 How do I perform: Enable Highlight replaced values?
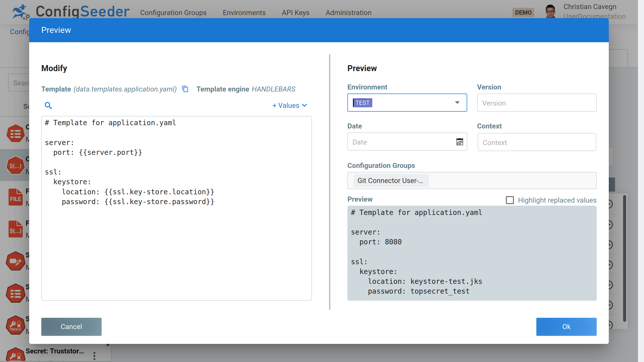(510, 200)
